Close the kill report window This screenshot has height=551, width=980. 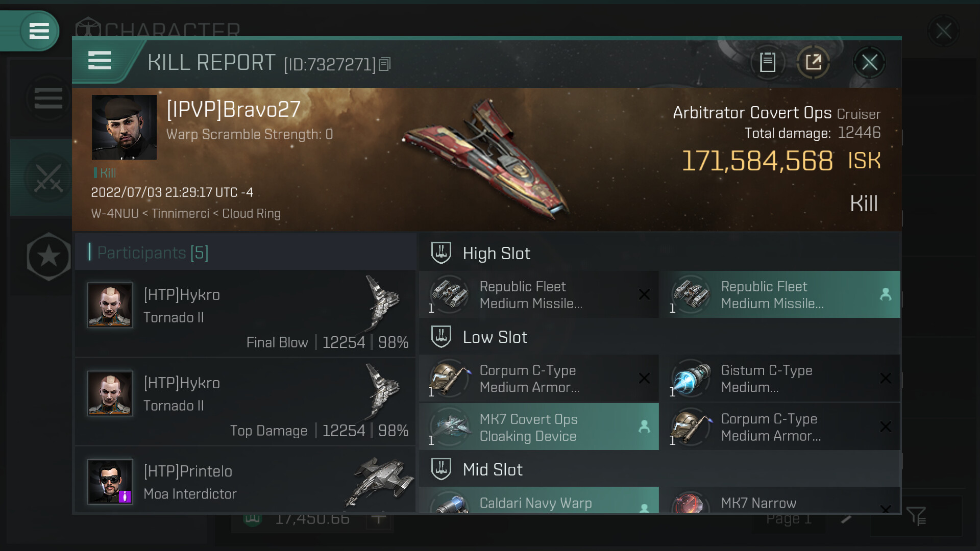pos(869,62)
